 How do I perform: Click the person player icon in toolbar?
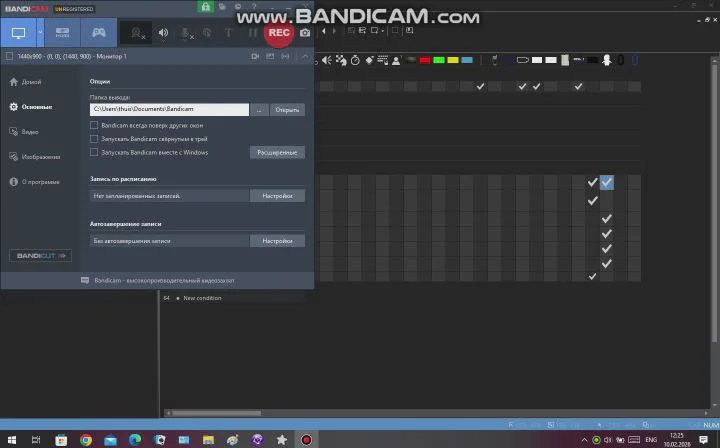click(x=396, y=60)
